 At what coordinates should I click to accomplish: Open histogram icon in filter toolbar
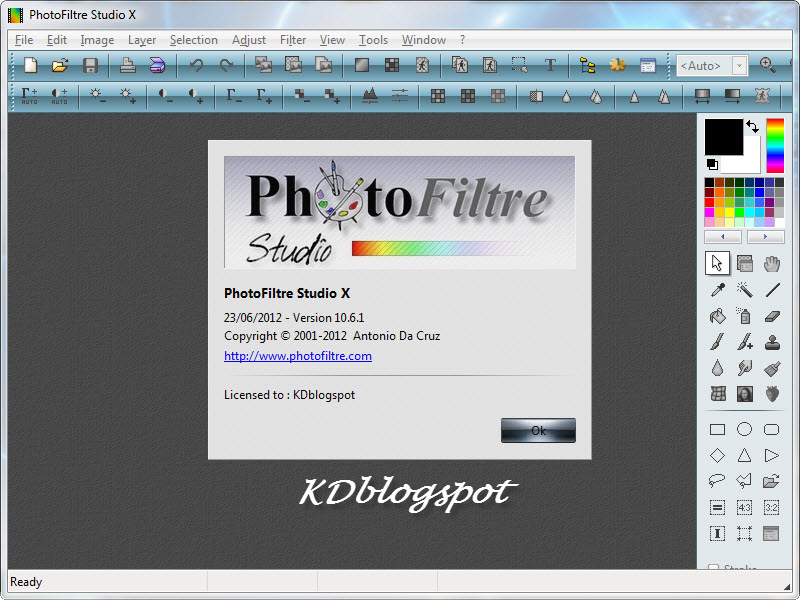pyautogui.click(x=370, y=95)
